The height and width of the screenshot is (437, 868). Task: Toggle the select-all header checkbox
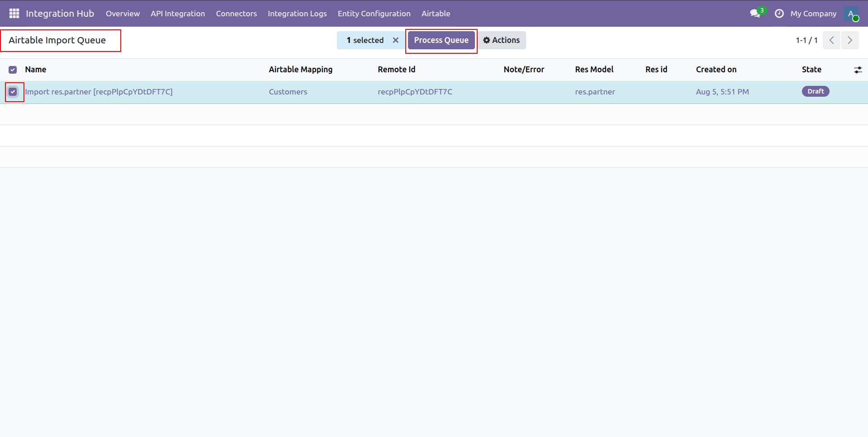tap(13, 70)
